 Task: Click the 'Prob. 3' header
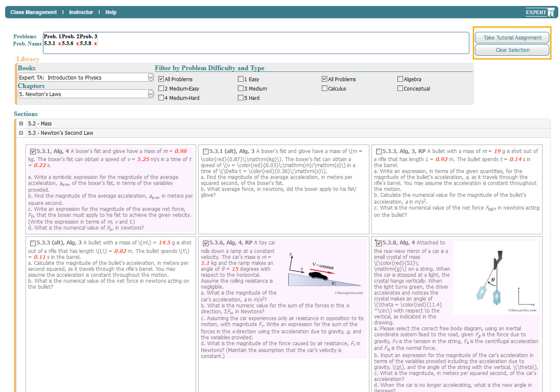pos(89,37)
